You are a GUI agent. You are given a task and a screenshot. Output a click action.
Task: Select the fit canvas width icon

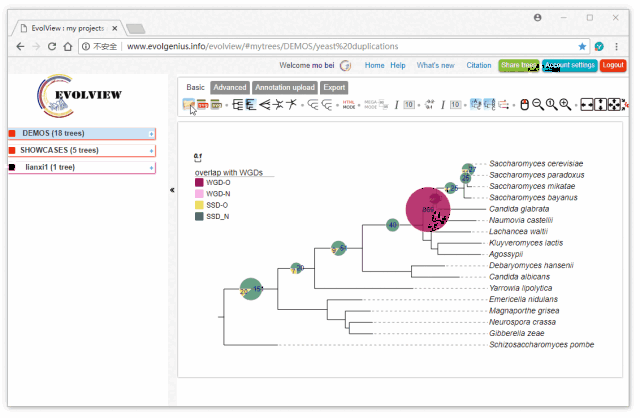587,105
